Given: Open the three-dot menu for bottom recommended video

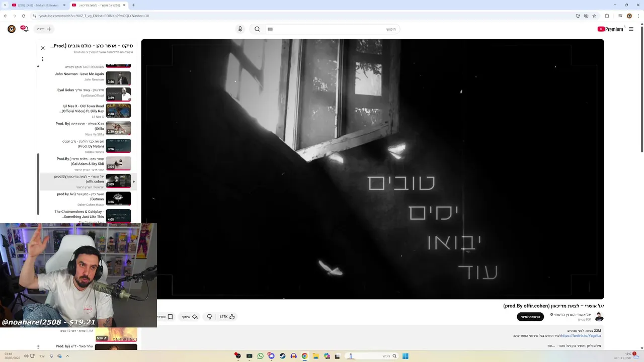Looking at the screenshot, I should click(x=38, y=347).
